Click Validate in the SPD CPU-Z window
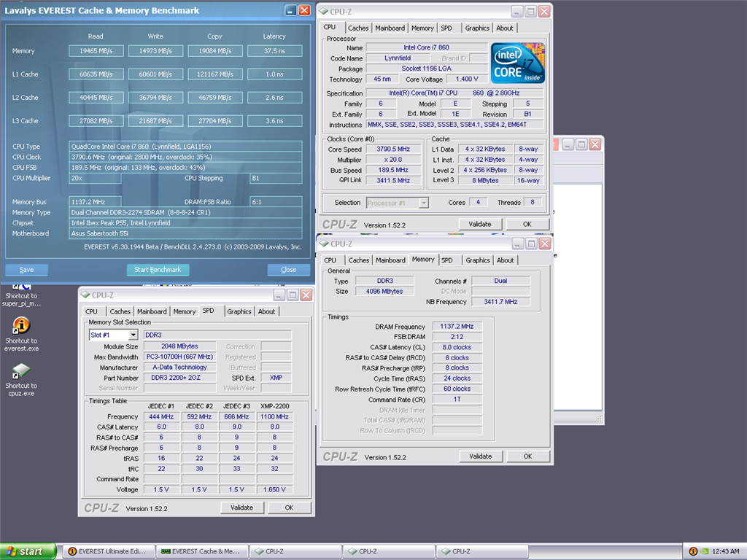Image resolution: width=747 pixels, height=560 pixels. [241, 507]
